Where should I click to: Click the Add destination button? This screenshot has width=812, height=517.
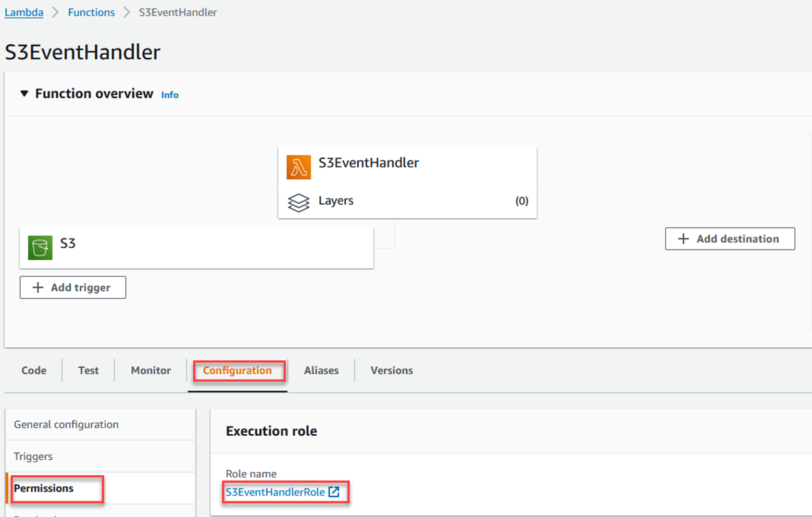click(730, 239)
